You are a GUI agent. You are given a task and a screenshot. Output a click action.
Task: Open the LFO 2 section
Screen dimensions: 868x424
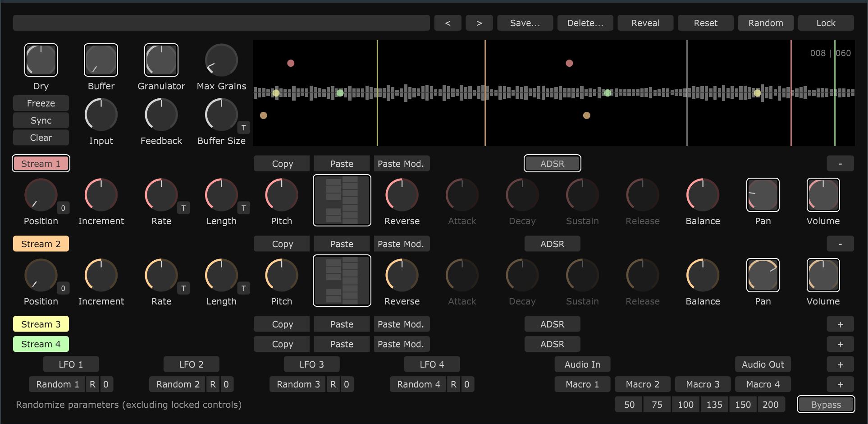tap(191, 364)
